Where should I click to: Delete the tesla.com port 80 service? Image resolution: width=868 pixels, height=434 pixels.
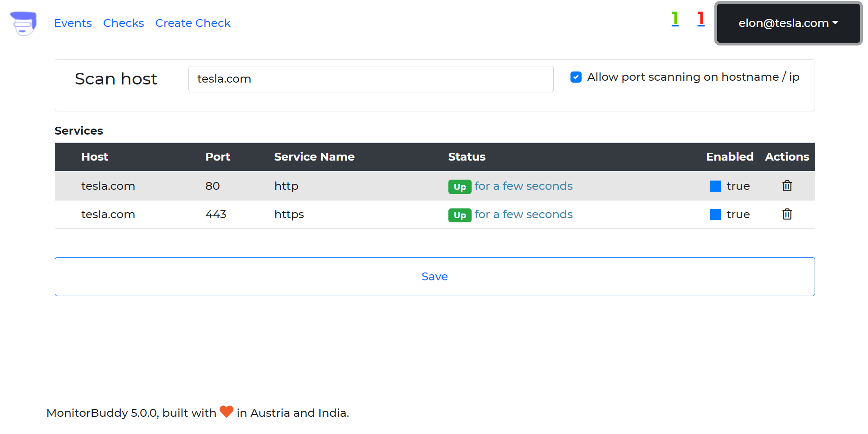[787, 186]
